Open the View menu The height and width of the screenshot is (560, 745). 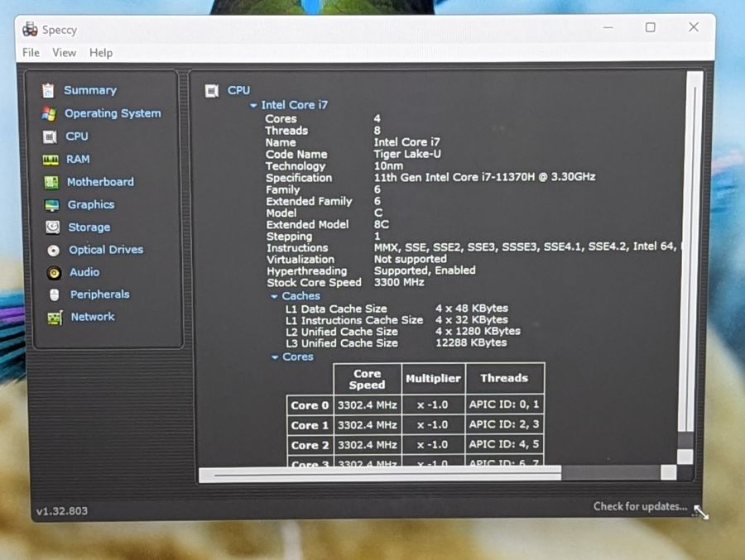point(64,53)
